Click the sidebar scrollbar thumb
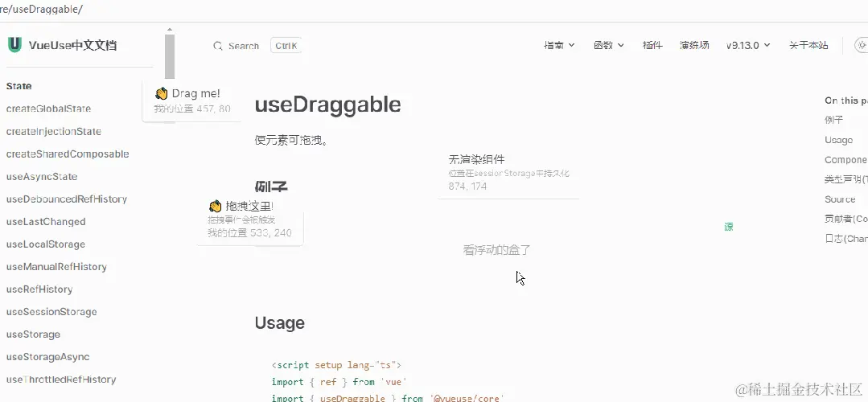The height and width of the screenshot is (402, 868). click(170, 56)
